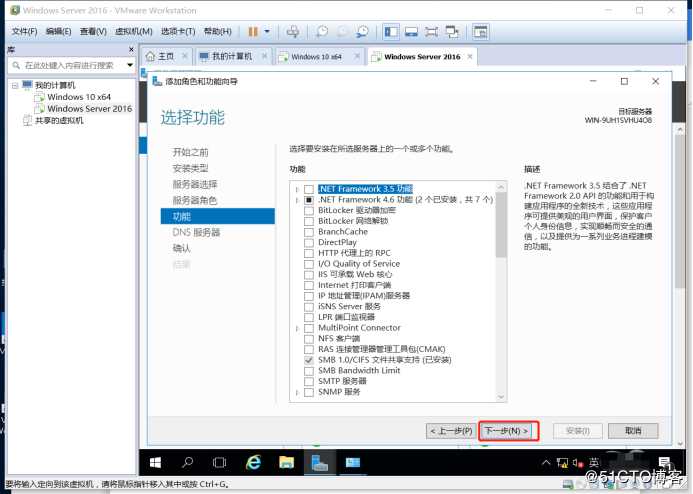Select Windows Server 2016 in library tree
The height and width of the screenshot is (494, 693).
point(90,109)
